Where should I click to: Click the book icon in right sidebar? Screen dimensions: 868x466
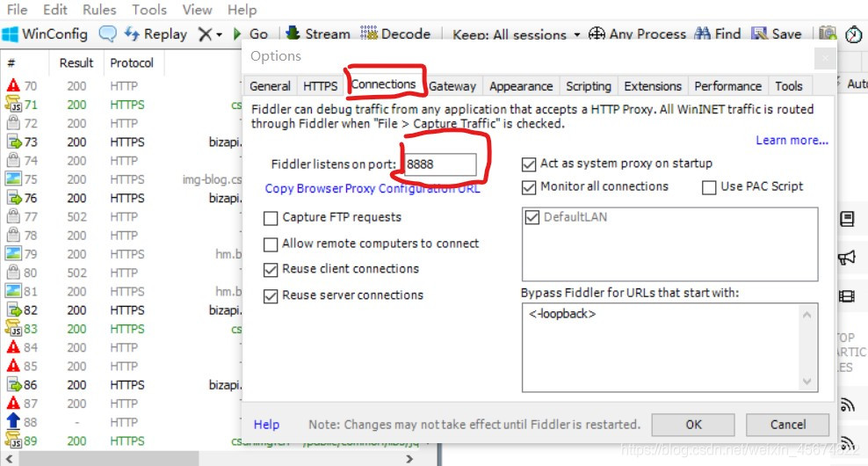[847, 219]
